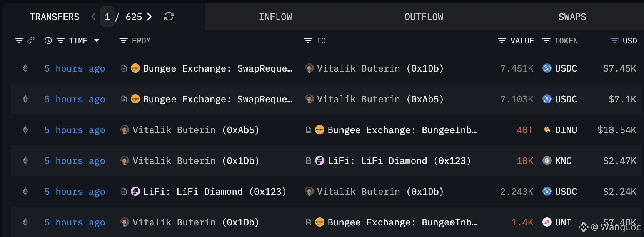644x237 pixels.
Task: Open the VALUE column filter
Action: 502,40
